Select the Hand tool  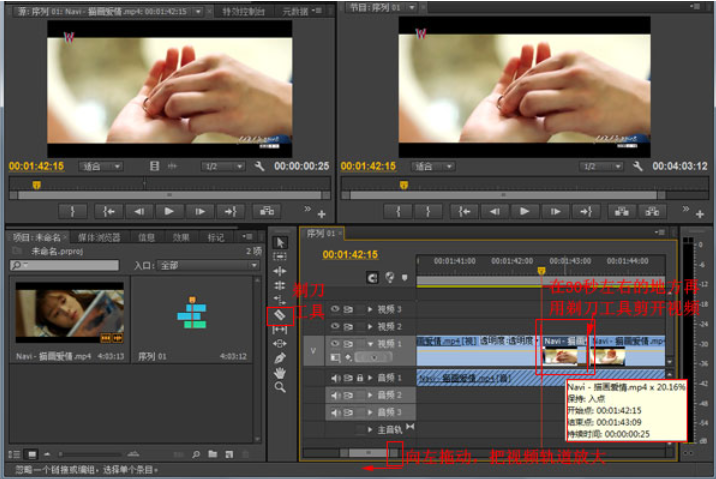[280, 373]
